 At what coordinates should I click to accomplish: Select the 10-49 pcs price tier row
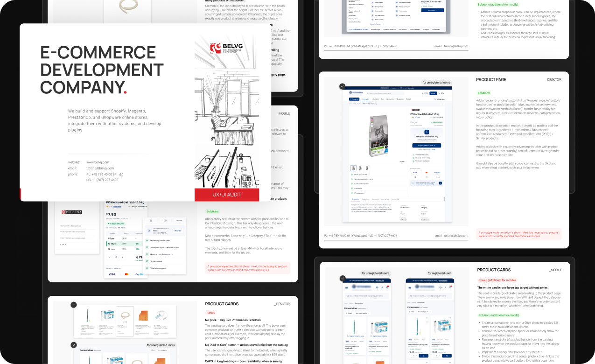click(125, 244)
